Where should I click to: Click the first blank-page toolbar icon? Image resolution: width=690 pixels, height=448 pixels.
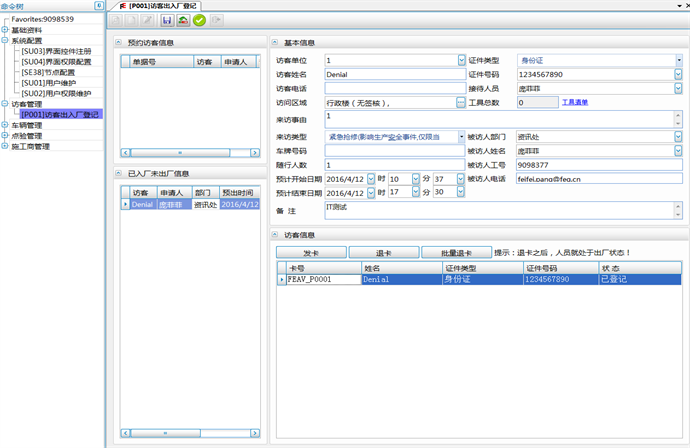click(x=117, y=20)
